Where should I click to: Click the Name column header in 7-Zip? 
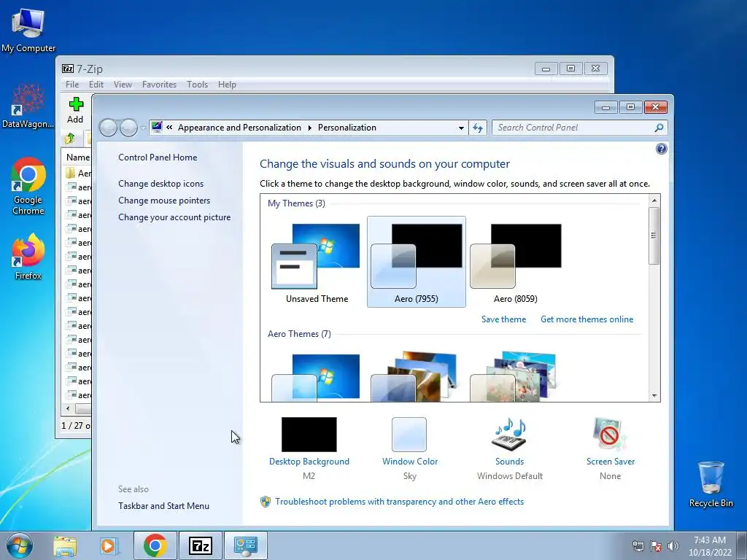(x=77, y=157)
